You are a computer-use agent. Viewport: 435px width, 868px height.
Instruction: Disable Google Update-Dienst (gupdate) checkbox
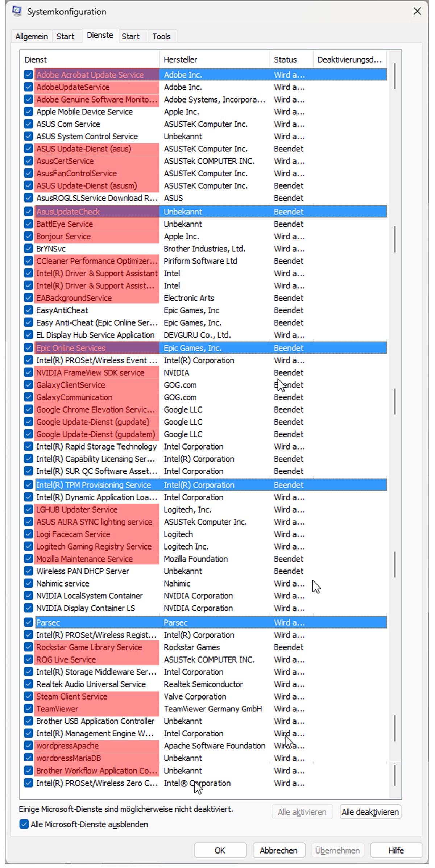[28, 422]
